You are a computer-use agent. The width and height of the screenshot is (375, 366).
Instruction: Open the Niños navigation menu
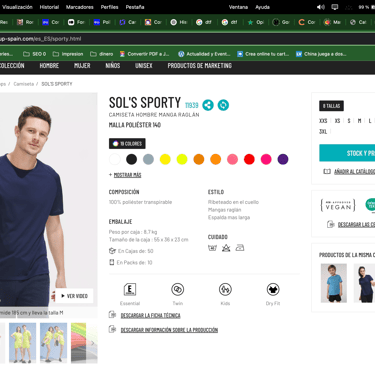(113, 66)
